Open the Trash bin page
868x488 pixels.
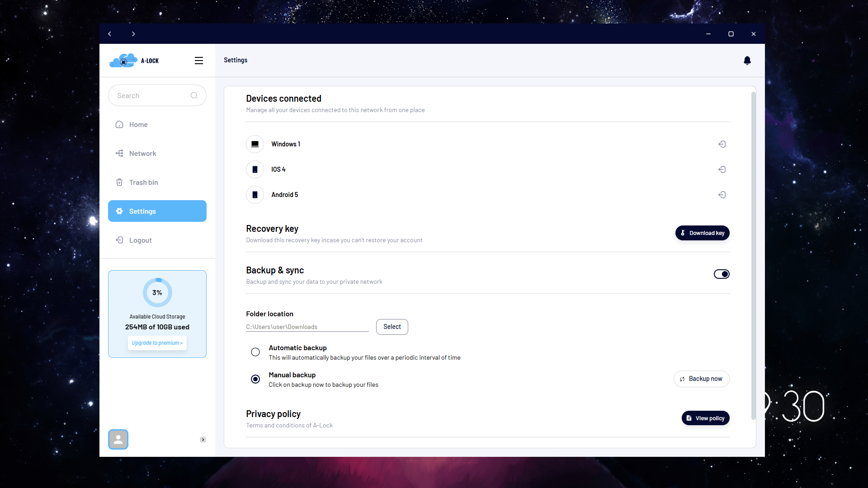(x=143, y=183)
